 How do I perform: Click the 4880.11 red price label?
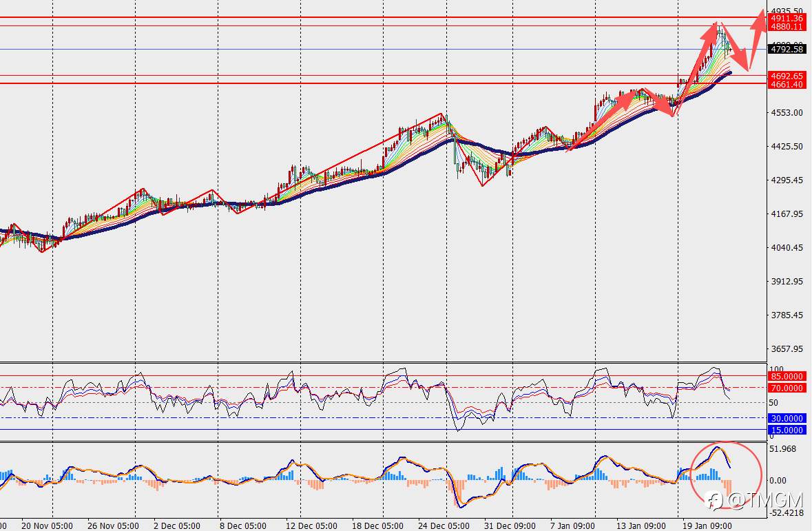tap(787, 26)
